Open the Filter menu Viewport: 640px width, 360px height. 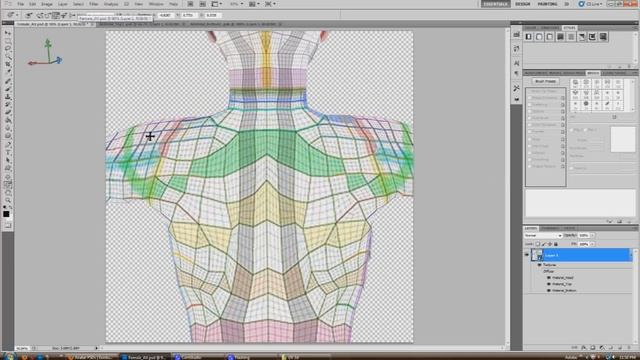[x=93, y=4]
